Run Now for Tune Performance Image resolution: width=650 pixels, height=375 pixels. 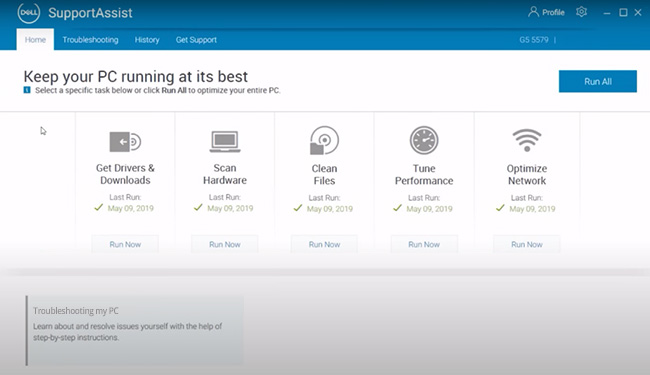point(424,244)
